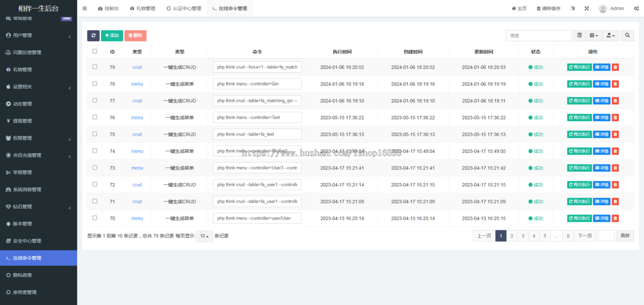Click the green 添加 button
This screenshot has width=644, height=305.
point(112,35)
